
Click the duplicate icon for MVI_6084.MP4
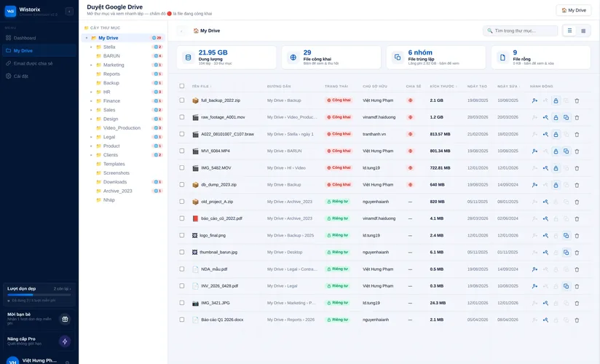[x=566, y=151]
